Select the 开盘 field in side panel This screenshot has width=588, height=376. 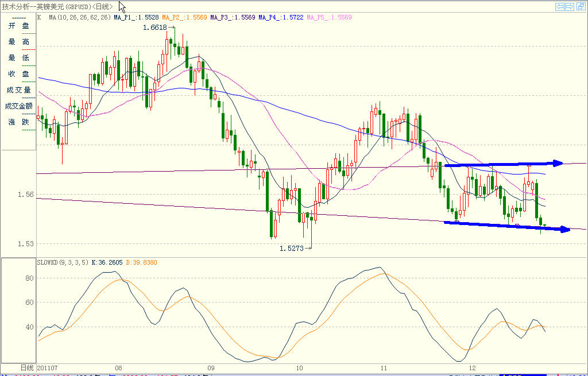click(x=19, y=26)
